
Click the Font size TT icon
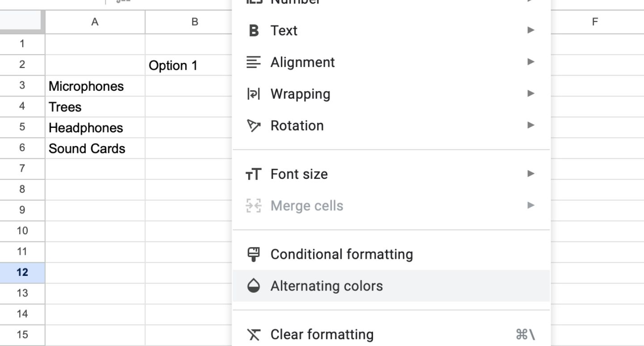coord(254,174)
